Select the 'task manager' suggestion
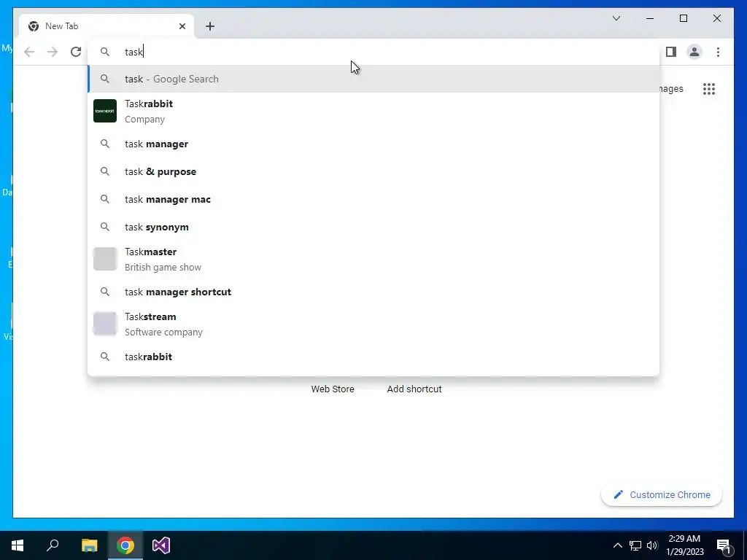Screen dimensions: 747x560 [x=373, y=144]
